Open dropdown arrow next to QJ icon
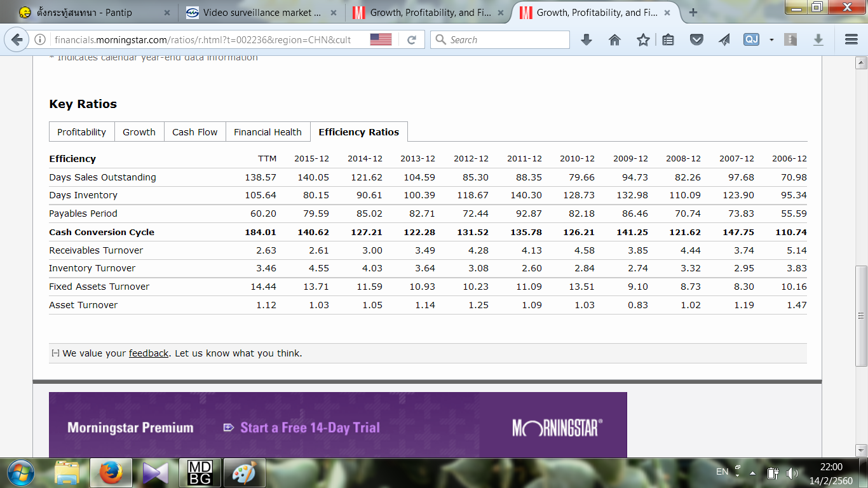This screenshot has height=488, width=868. coord(771,39)
